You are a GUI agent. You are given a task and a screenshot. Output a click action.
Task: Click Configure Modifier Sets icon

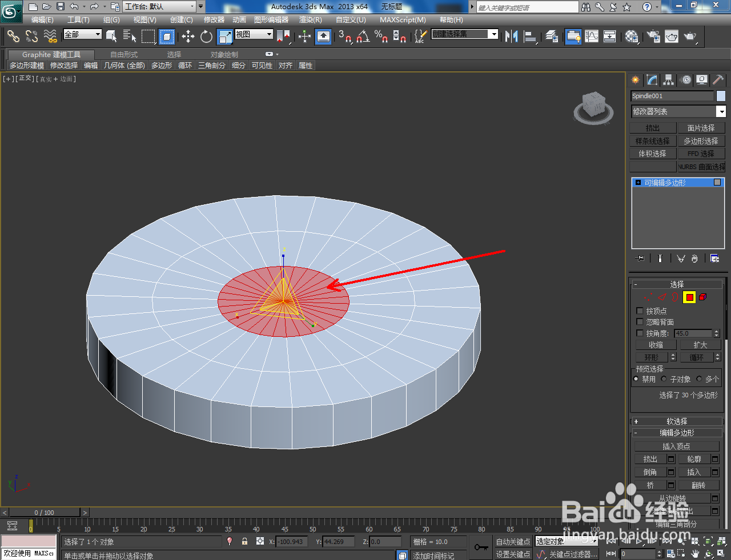[x=714, y=259]
